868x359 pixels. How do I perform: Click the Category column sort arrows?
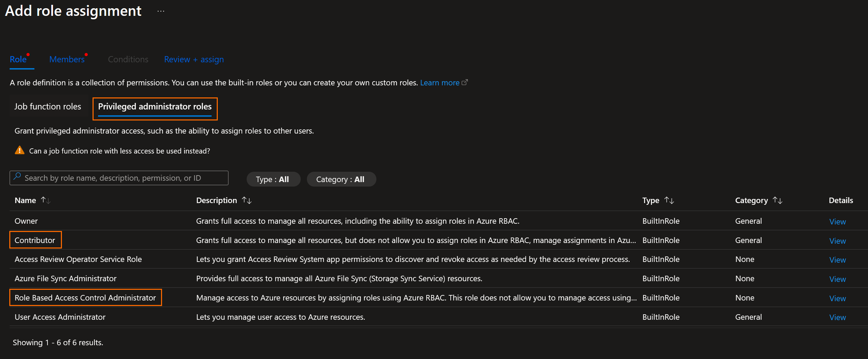point(778,200)
